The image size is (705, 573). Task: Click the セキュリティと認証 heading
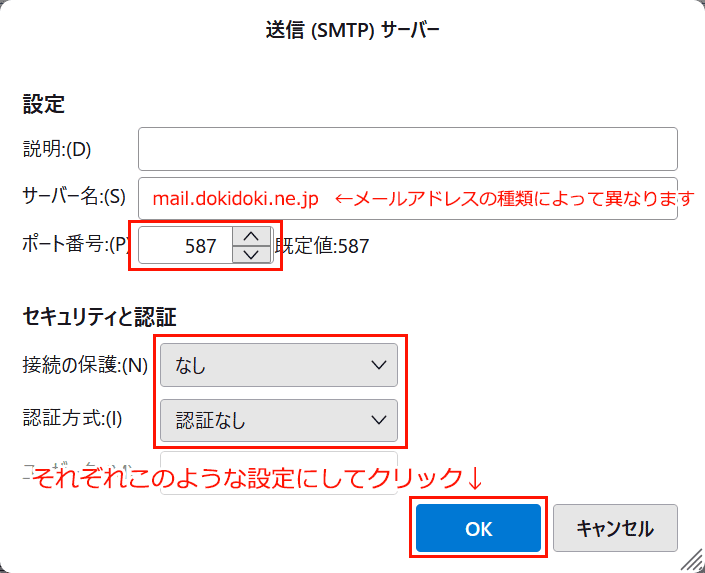[99, 317]
